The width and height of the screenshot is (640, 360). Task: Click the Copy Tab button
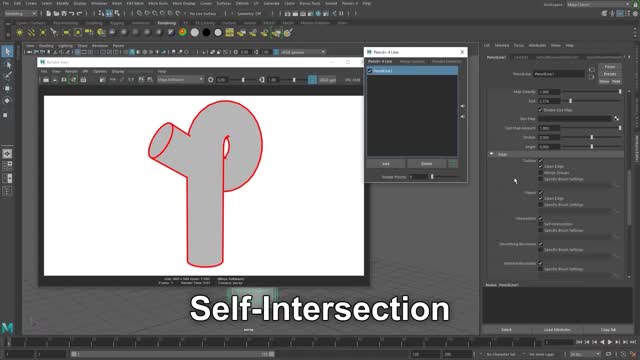608,329
